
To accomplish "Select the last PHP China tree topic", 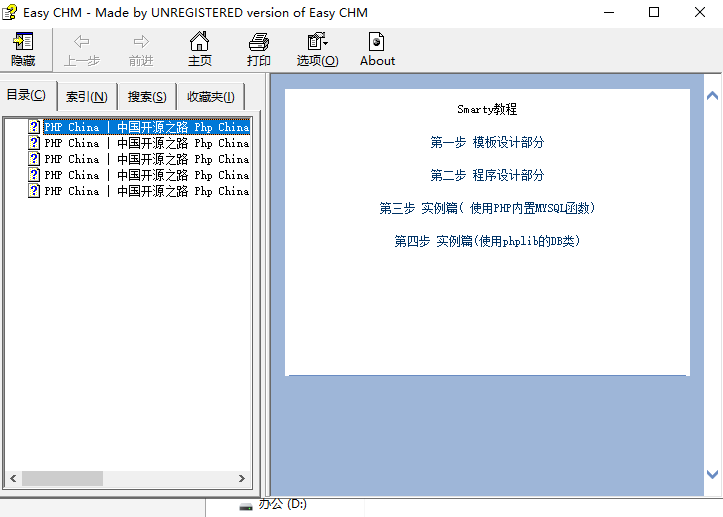I will (x=146, y=191).
